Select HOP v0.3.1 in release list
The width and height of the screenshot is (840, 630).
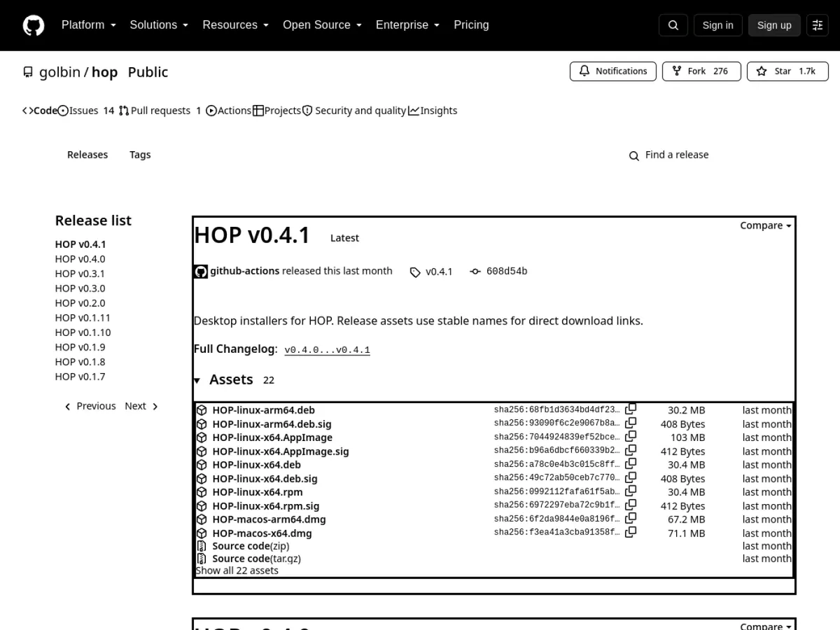(80, 274)
